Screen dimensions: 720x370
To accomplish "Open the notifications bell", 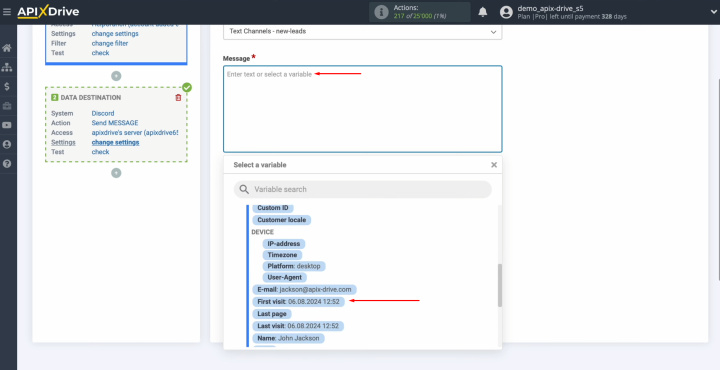I will click(483, 12).
